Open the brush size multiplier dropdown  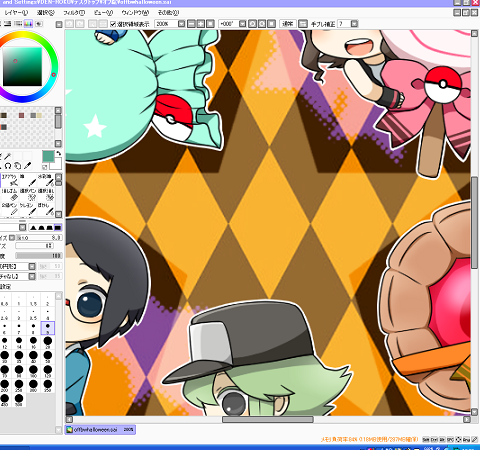click(12, 238)
